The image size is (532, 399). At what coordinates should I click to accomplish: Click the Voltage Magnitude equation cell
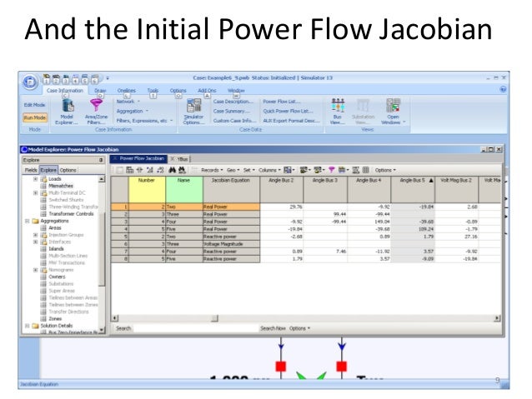click(231, 244)
